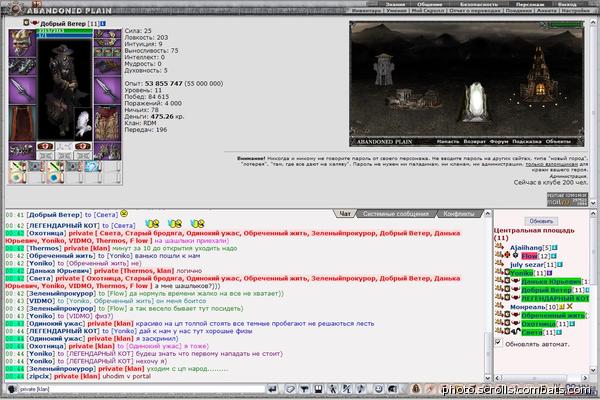Use the blue-circle scroll in the bottom row
Screen dimensions: 600x400
(54, 178)
